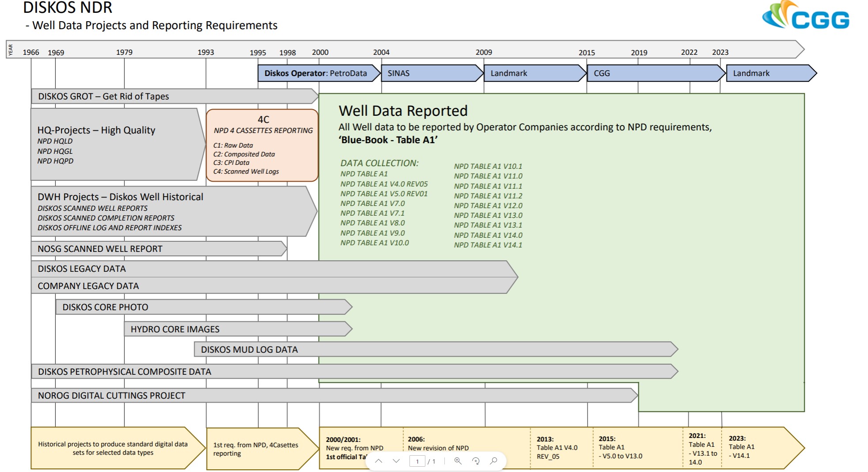
Task: Click the orange 4C cassettes reporting box
Action: pos(262,145)
